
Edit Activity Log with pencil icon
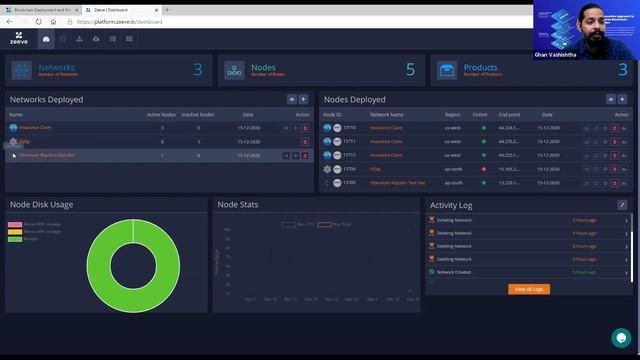pos(622,205)
